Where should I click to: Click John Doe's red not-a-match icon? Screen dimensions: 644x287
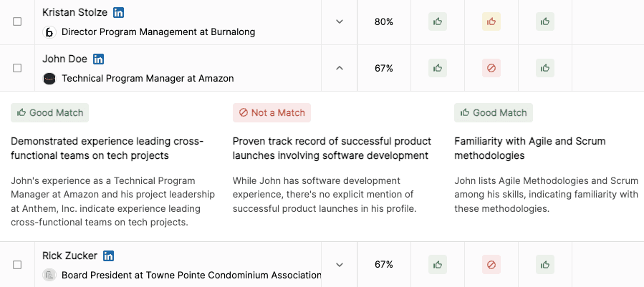[491, 68]
